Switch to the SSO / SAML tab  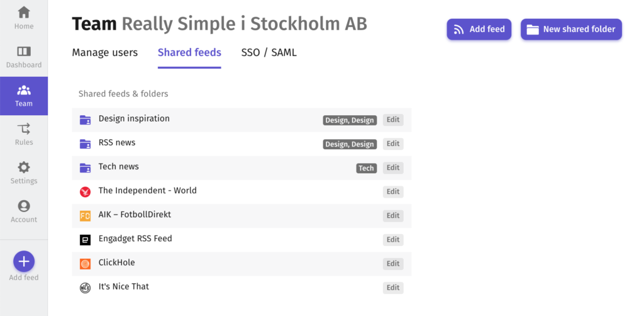point(269,53)
